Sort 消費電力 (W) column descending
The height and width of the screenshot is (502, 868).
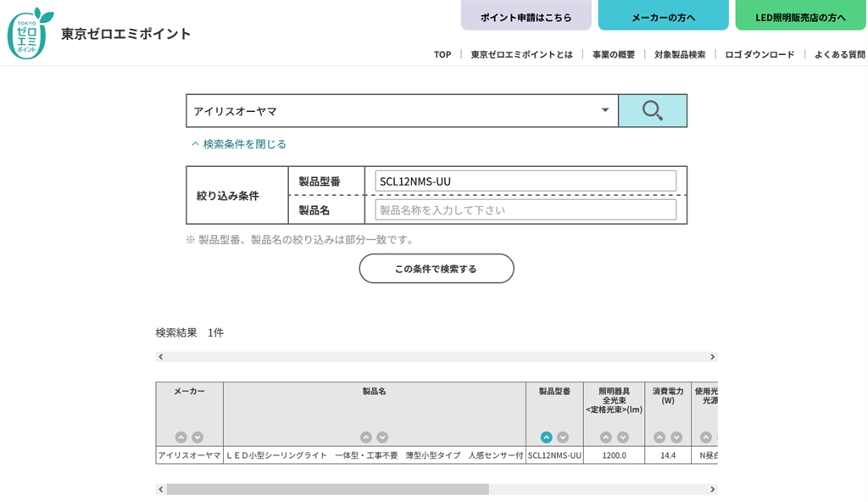(676, 438)
